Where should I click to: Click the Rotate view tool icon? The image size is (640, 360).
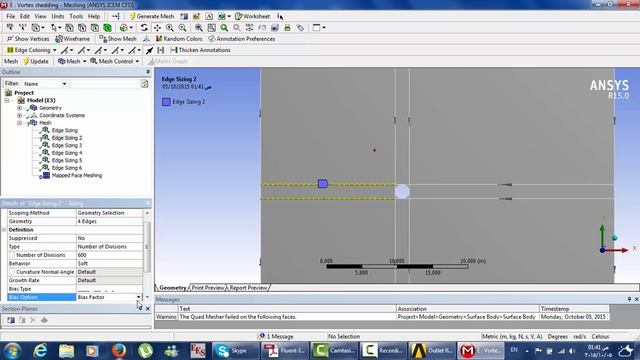pyautogui.click(x=144, y=28)
